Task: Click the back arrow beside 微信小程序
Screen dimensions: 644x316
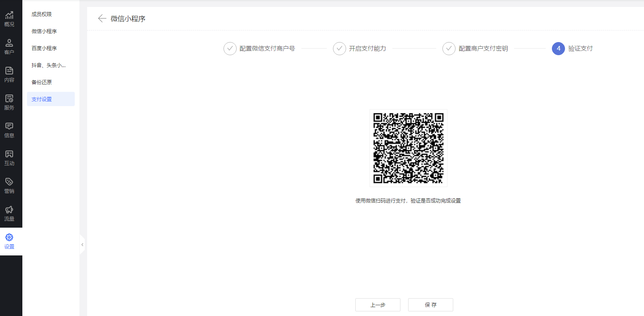Action: tap(102, 19)
